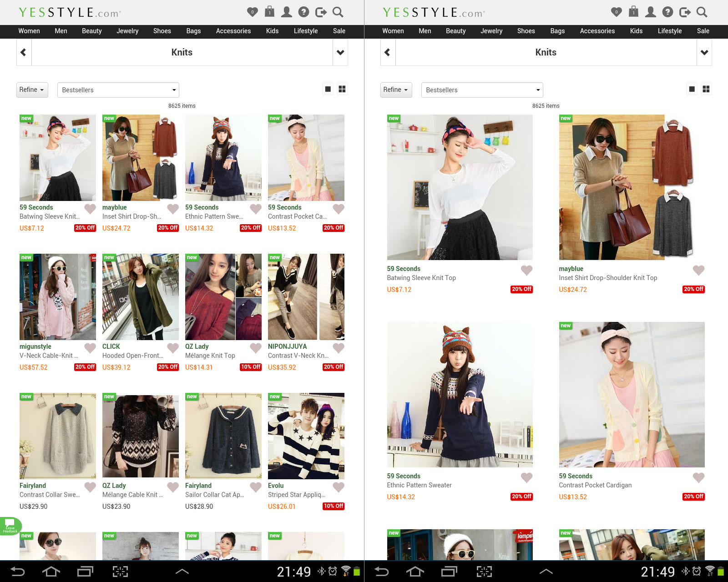
Task: Favorite the QZ Lady Mélange Knit Top with its heart
Action: pos(256,348)
